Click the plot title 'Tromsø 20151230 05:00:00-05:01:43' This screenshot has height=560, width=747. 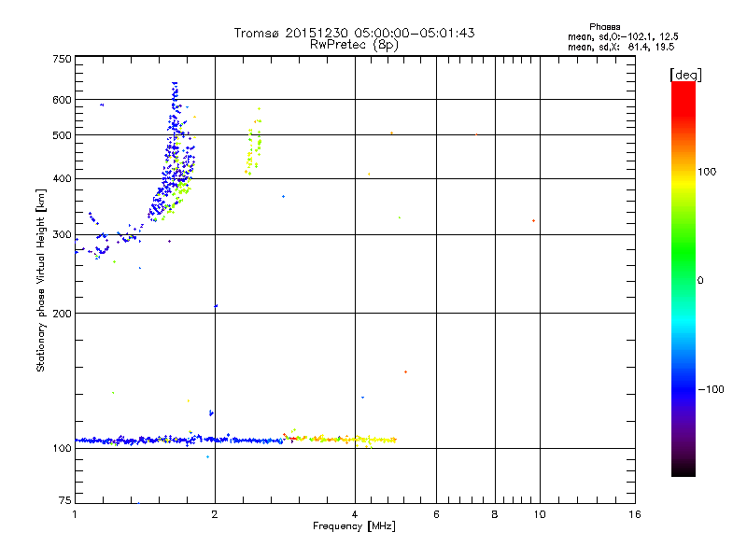pos(354,33)
